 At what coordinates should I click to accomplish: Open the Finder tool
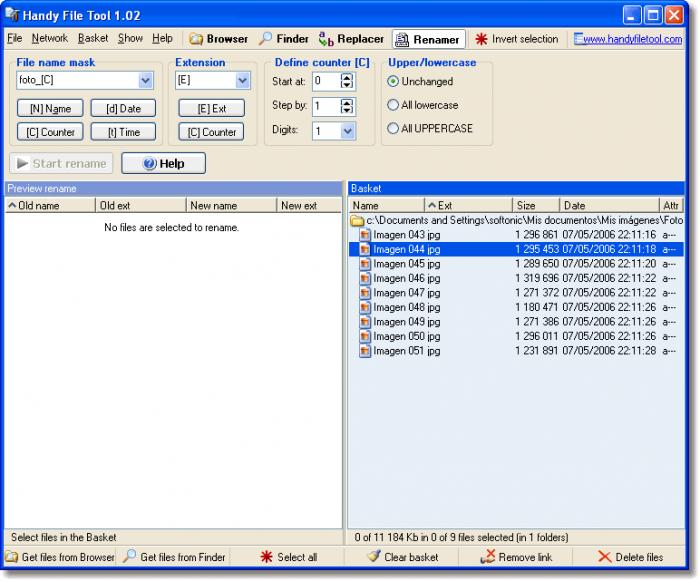(284, 39)
